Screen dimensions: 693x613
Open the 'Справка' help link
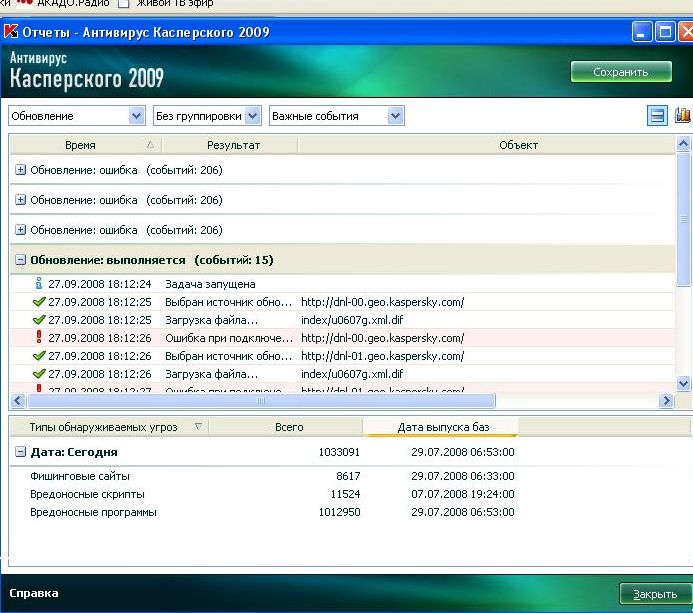point(34,593)
